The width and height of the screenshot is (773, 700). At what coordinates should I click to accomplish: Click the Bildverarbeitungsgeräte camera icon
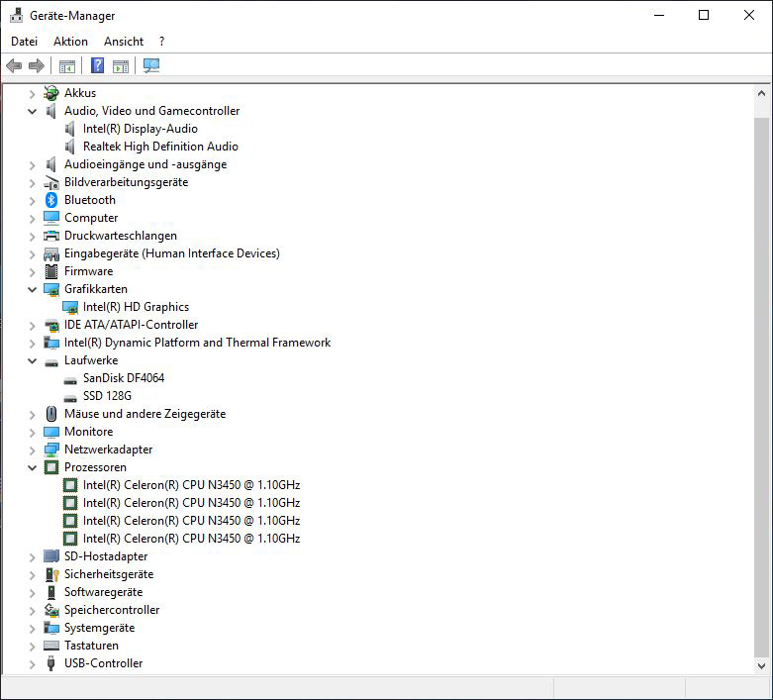51,182
